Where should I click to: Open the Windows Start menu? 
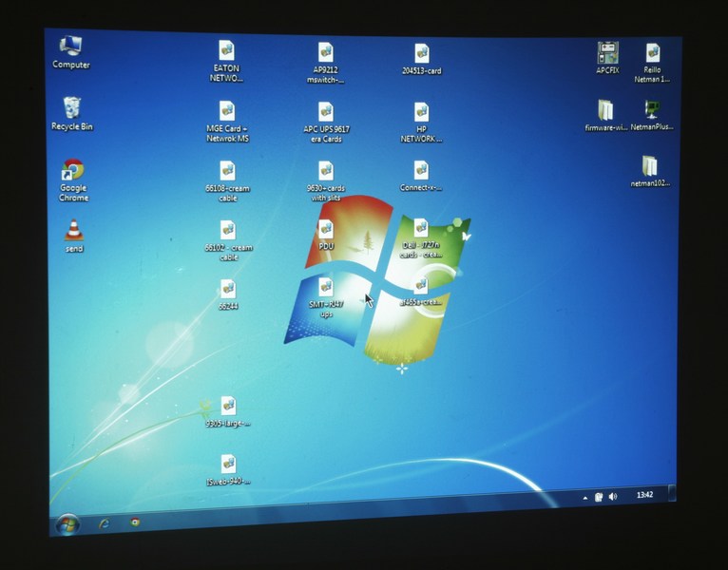[x=67, y=525]
